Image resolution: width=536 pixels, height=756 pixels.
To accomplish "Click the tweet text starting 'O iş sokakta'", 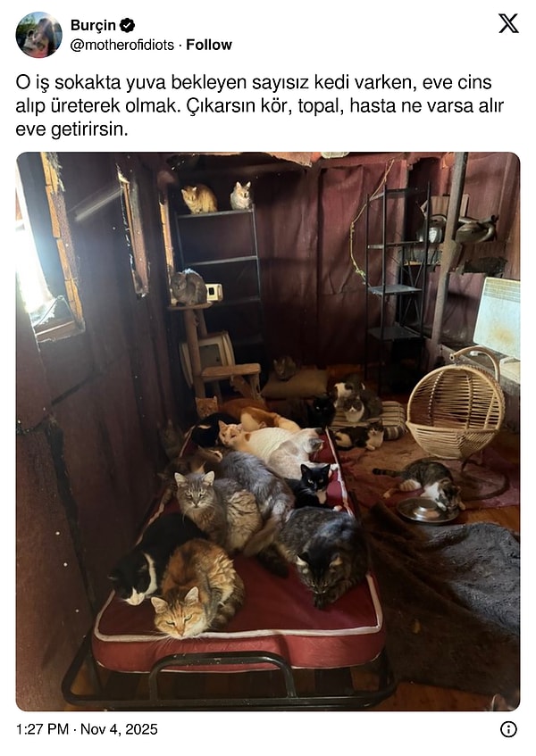I will (260, 105).
